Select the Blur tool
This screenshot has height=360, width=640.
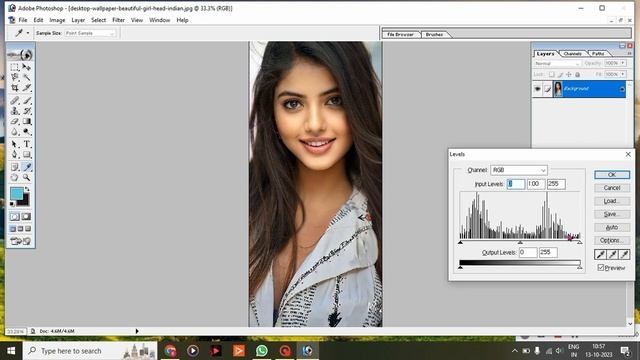coord(15,132)
